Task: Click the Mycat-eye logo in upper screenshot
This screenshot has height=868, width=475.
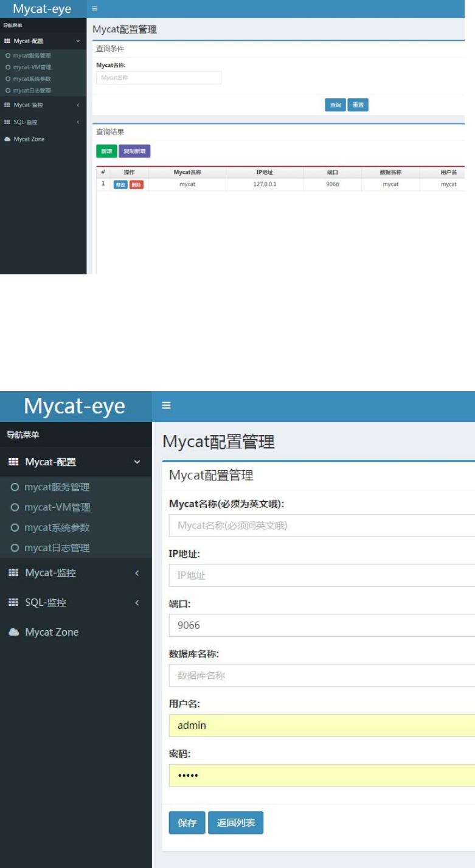Action: [x=42, y=9]
